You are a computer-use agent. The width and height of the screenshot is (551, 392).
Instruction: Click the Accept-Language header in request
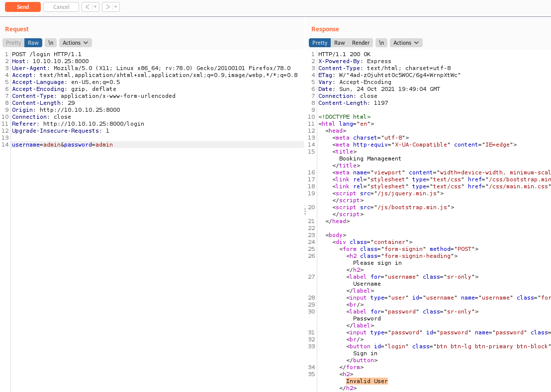click(66, 82)
